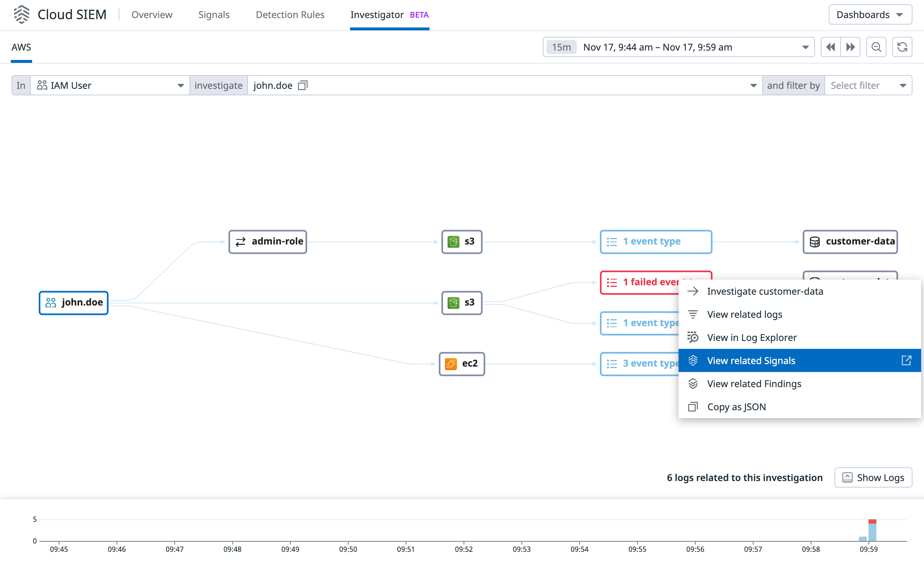Image resolution: width=924 pixels, height=567 pixels.
Task: Skip forward with the fast-forward icon
Action: pyautogui.click(x=850, y=47)
